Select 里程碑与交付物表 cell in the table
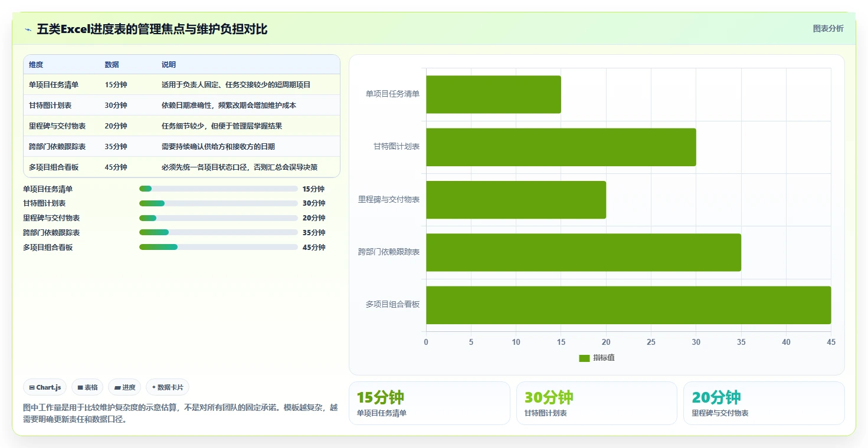 (57, 126)
